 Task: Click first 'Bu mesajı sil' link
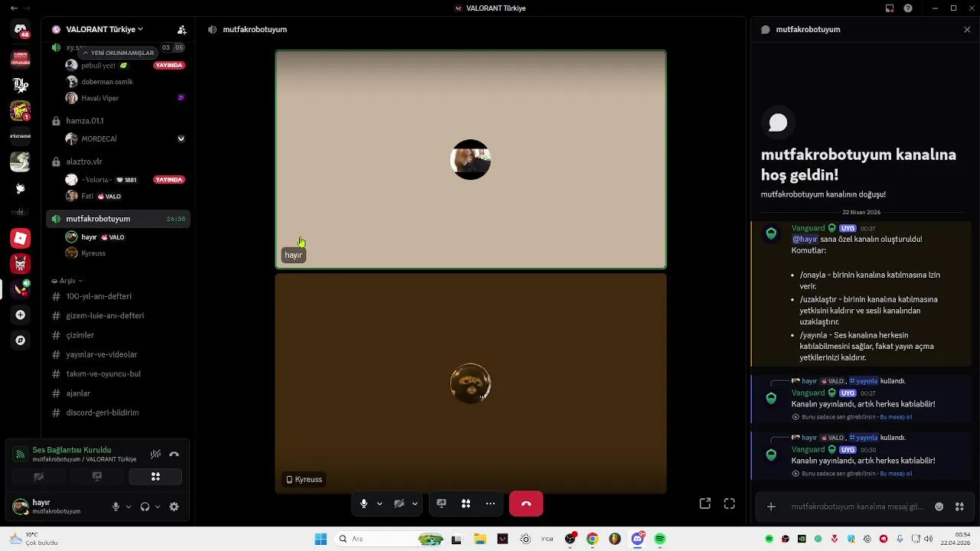pyautogui.click(x=896, y=417)
